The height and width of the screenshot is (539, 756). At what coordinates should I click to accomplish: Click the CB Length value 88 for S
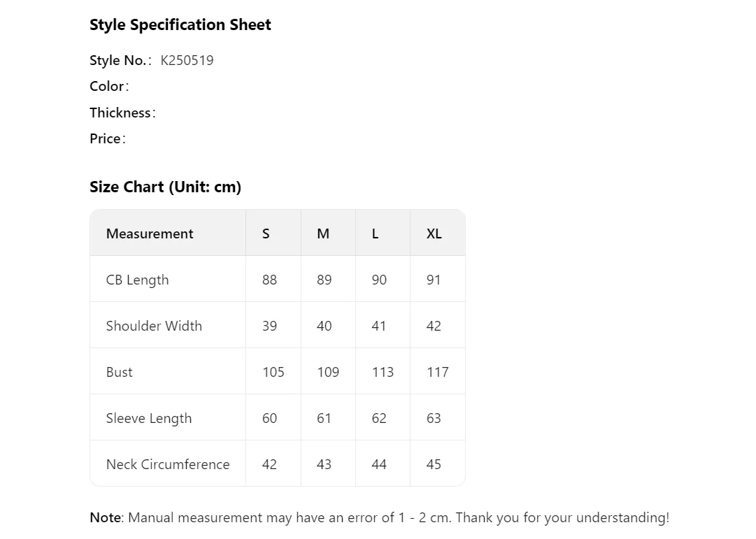coord(269,280)
